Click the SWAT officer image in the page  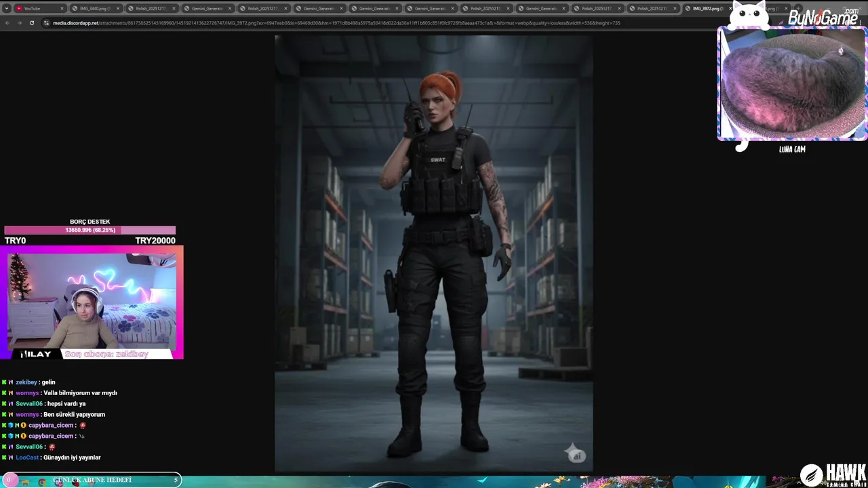tap(434, 252)
